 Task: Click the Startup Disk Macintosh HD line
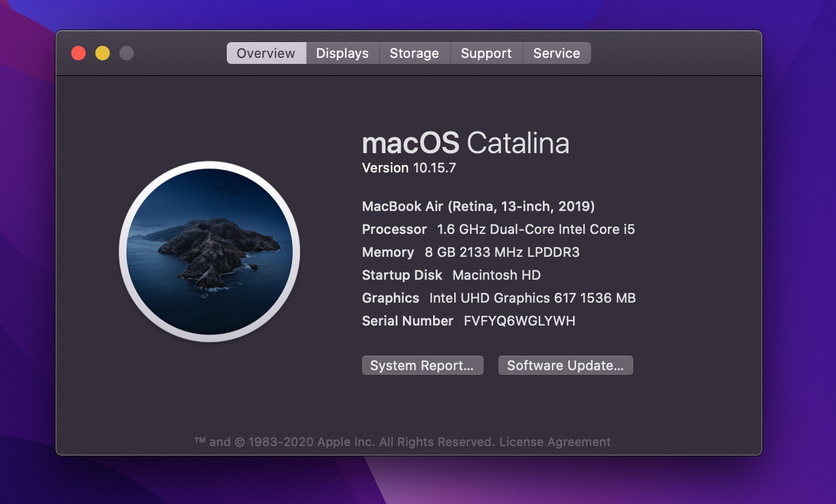click(451, 275)
